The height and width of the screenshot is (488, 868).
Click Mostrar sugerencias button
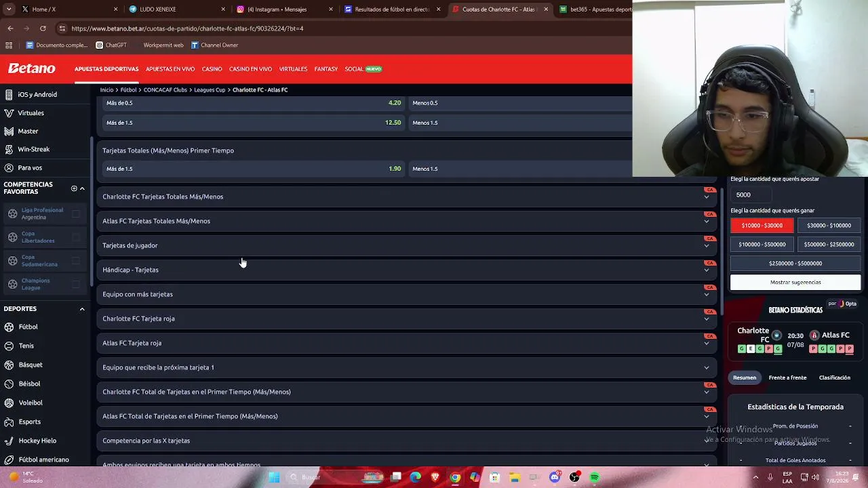click(x=795, y=282)
